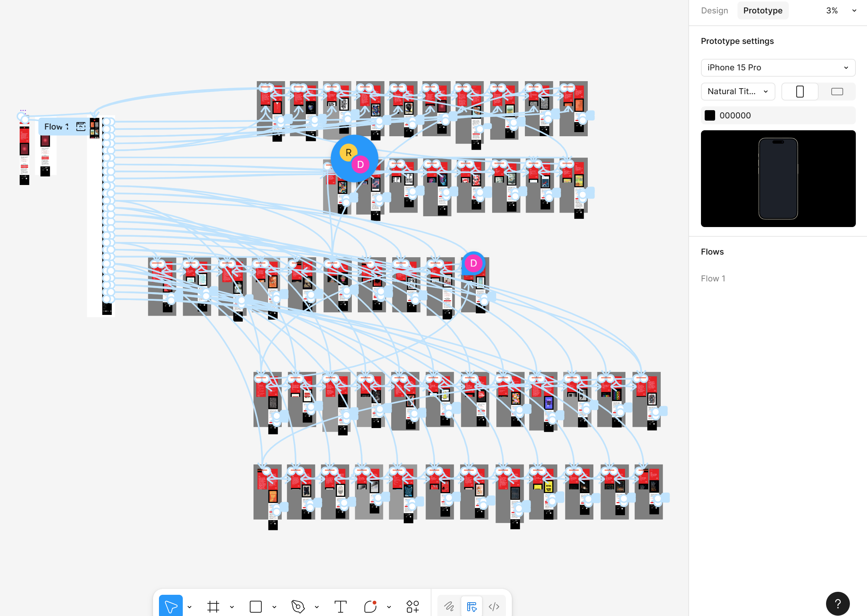Switch to Draw mode
The image size is (867, 616).
pos(449,606)
